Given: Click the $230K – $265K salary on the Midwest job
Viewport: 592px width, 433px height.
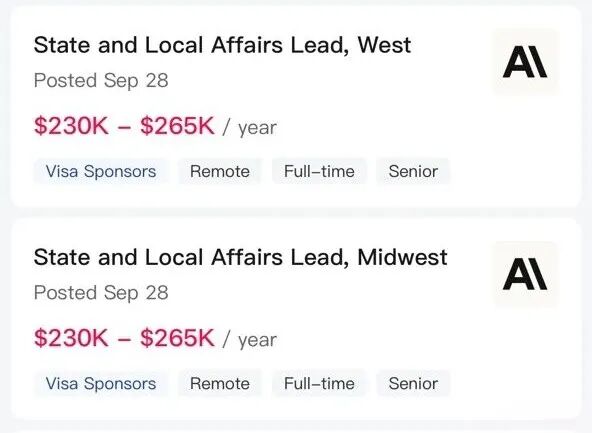Looking at the screenshot, I should pos(124,338).
